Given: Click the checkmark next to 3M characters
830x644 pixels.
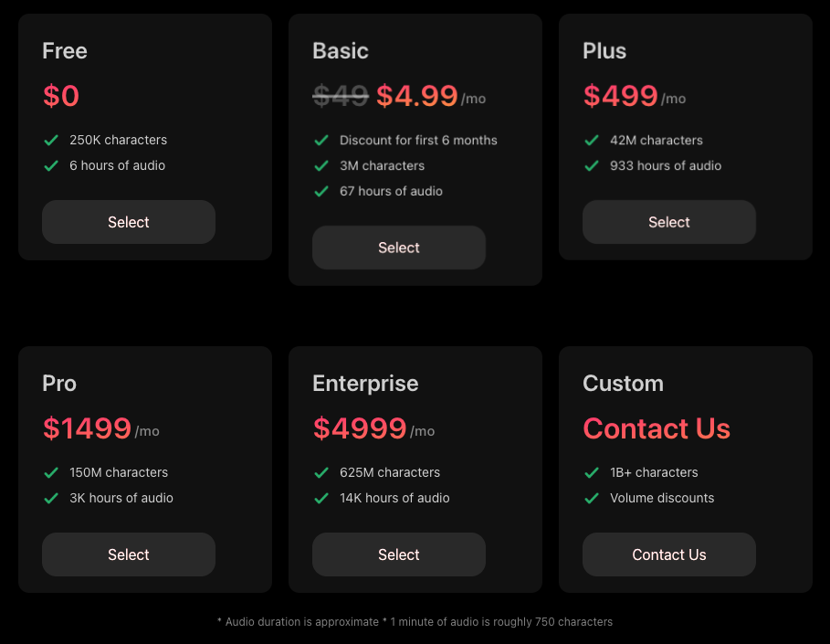Looking at the screenshot, I should (321, 165).
